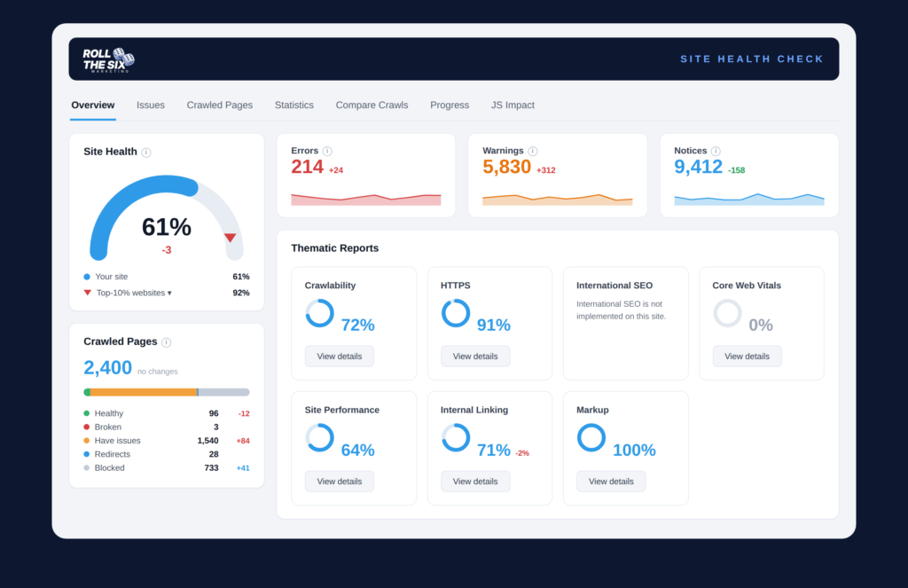Click the red top-10% marker on gauge
Viewport: 908px width, 588px height.
230,238
